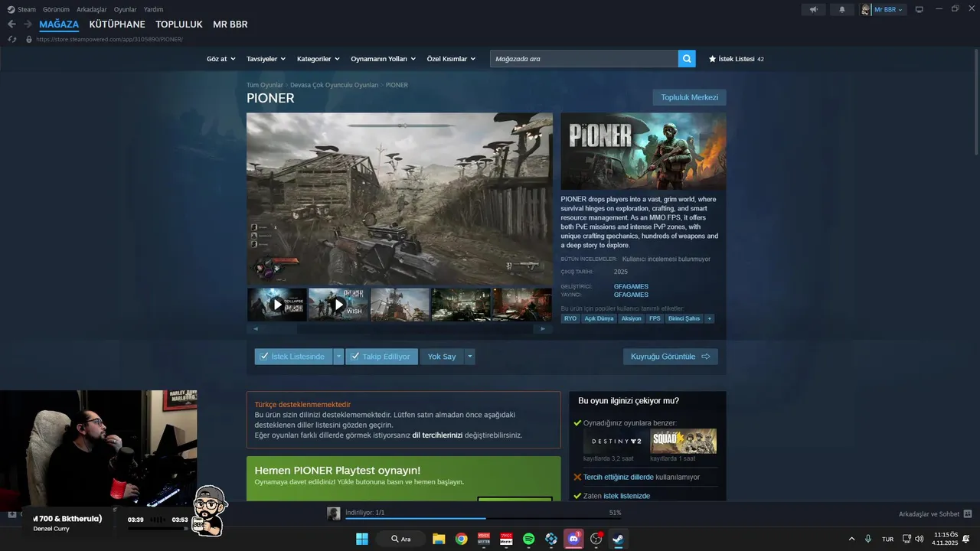Open the wishlist button's dropdown arrow

[338, 357]
